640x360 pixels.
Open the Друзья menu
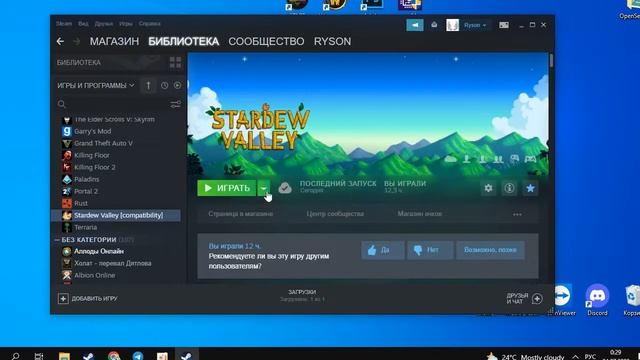click(x=104, y=24)
